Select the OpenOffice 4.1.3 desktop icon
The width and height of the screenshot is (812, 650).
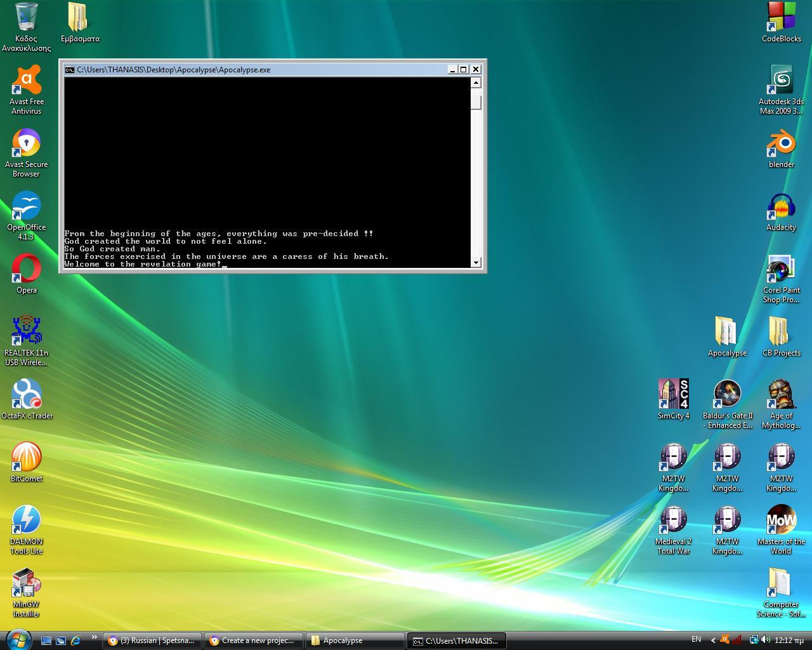26,215
